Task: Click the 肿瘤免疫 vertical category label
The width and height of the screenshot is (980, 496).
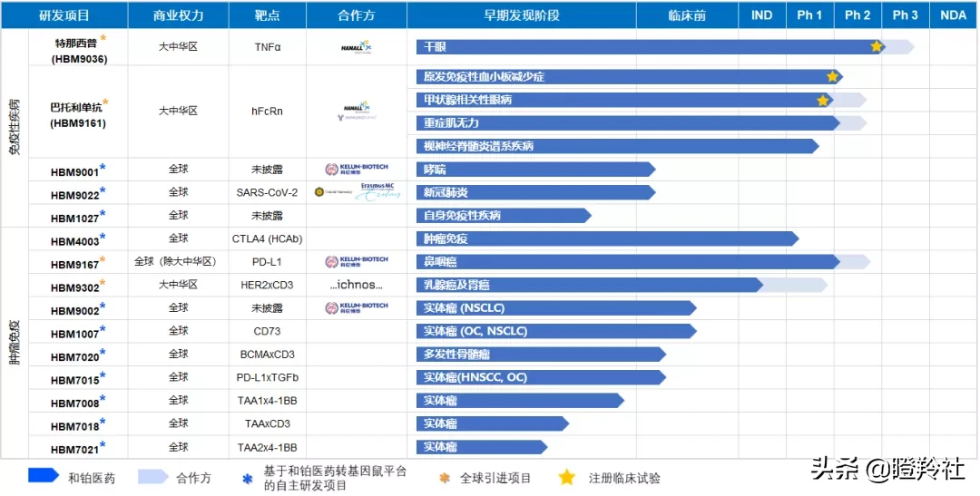Action: click(x=15, y=341)
